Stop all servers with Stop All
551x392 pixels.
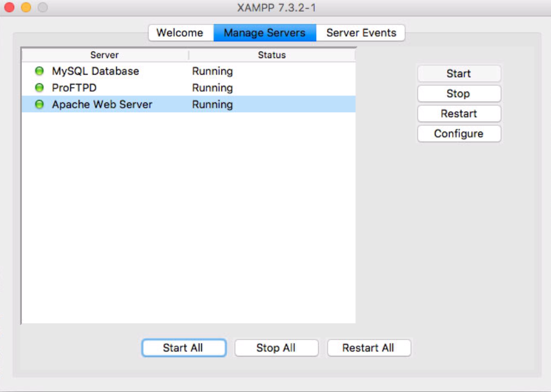(276, 348)
